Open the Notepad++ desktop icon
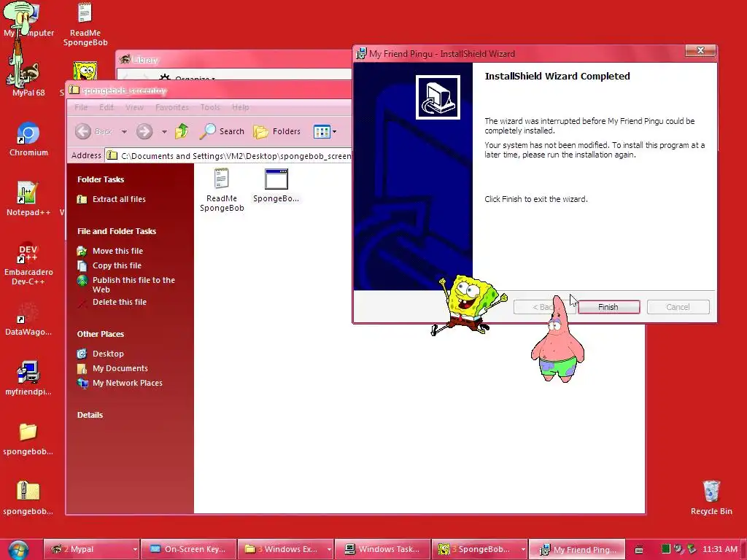 click(x=28, y=198)
